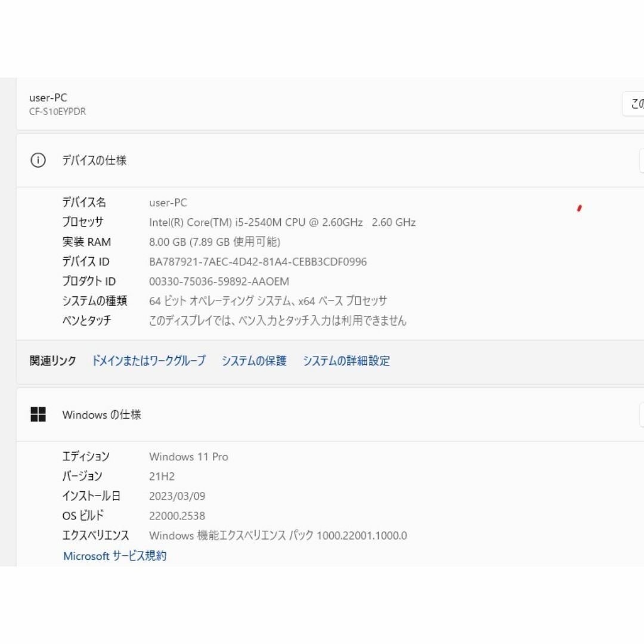
Task: Click the デバイス ID label
Action: pyautogui.click(x=86, y=261)
